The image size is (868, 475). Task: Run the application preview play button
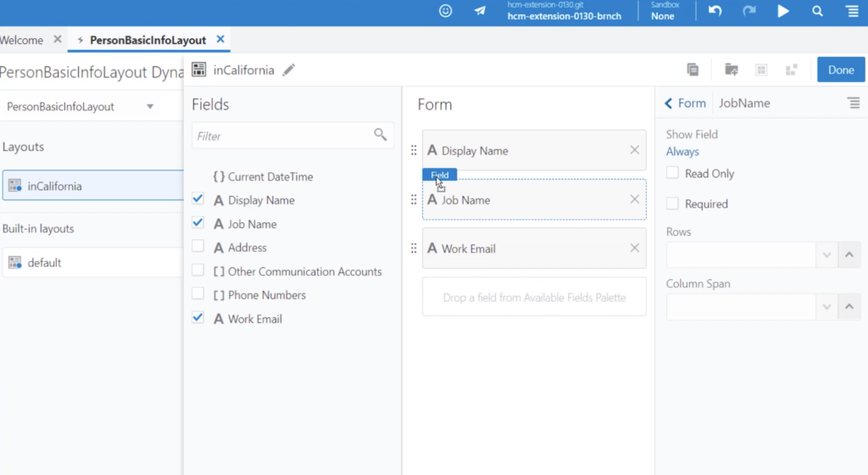(x=782, y=11)
